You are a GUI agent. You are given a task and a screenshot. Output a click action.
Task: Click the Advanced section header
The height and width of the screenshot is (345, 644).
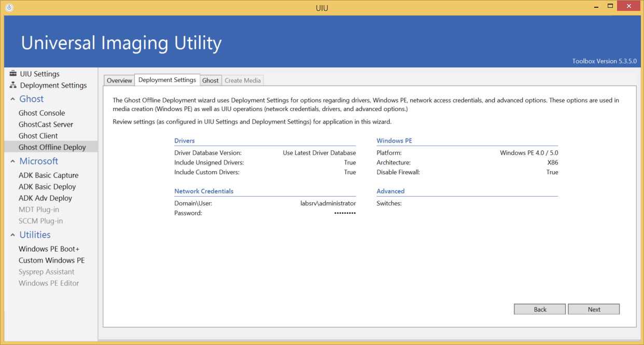click(390, 191)
